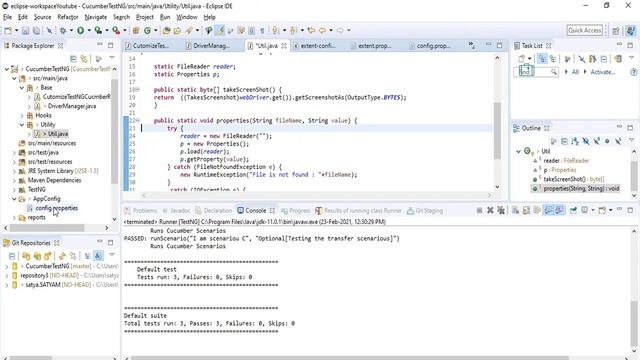
Task: Select config.properties in Package Explorer
Action: [x=56, y=208]
